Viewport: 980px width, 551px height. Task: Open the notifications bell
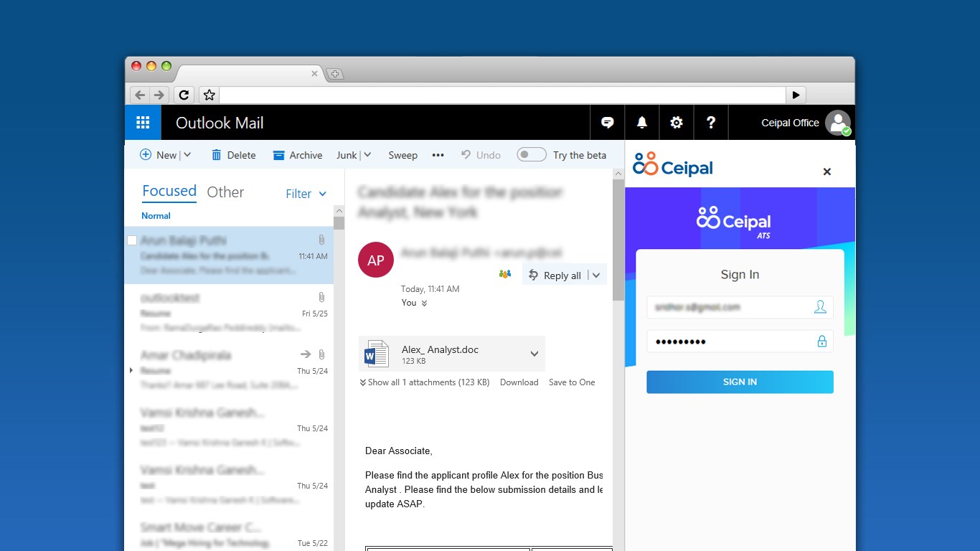click(642, 123)
